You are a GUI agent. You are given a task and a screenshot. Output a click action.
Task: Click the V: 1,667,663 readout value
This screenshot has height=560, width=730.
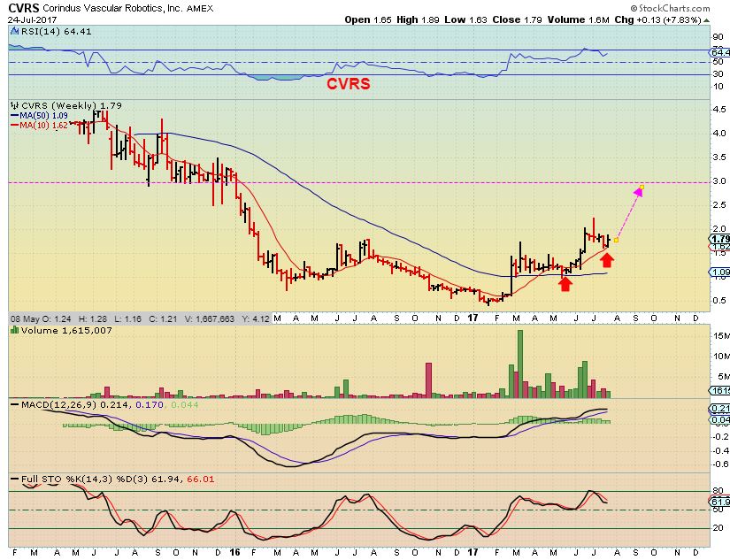209,318
